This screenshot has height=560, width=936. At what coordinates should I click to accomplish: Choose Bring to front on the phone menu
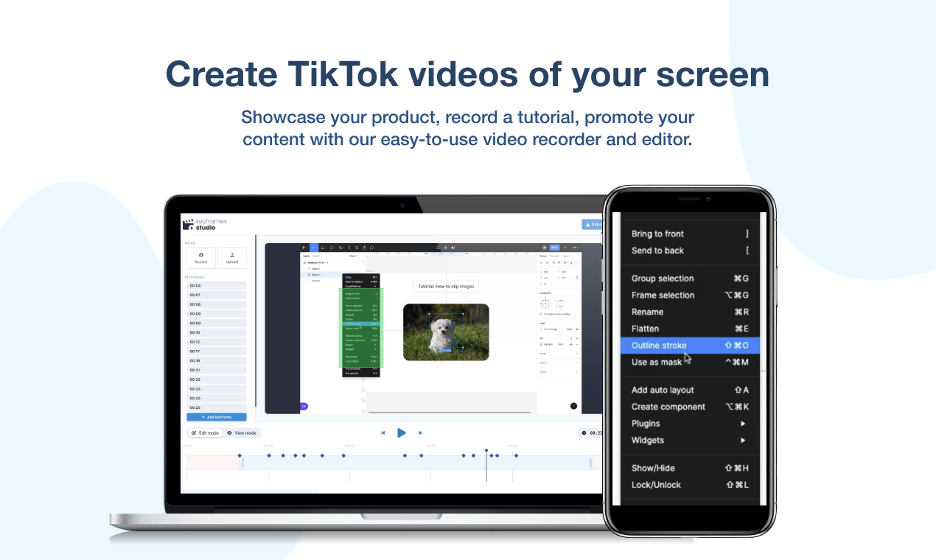pos(690,234)
